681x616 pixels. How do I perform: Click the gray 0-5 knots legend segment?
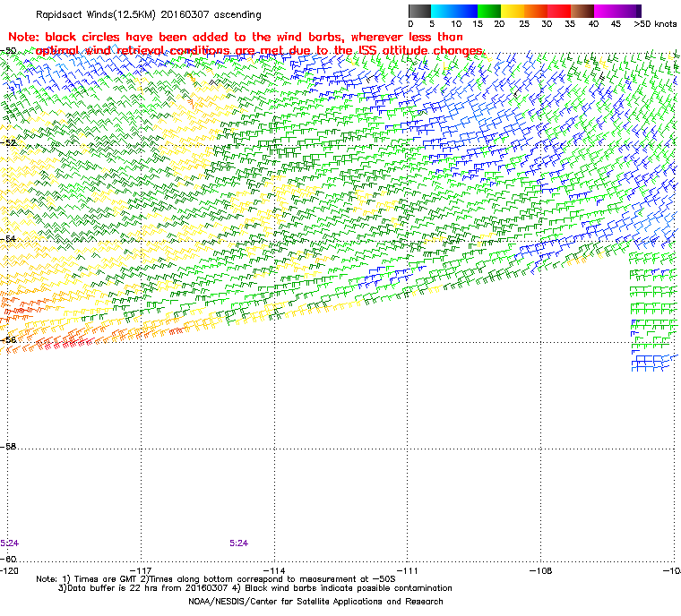420,11
